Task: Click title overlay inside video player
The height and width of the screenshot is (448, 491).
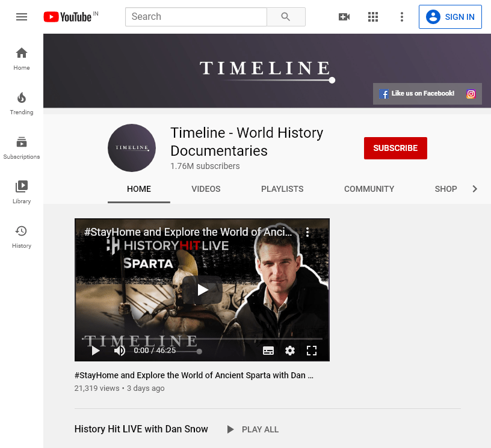Action: pos(188,232)
